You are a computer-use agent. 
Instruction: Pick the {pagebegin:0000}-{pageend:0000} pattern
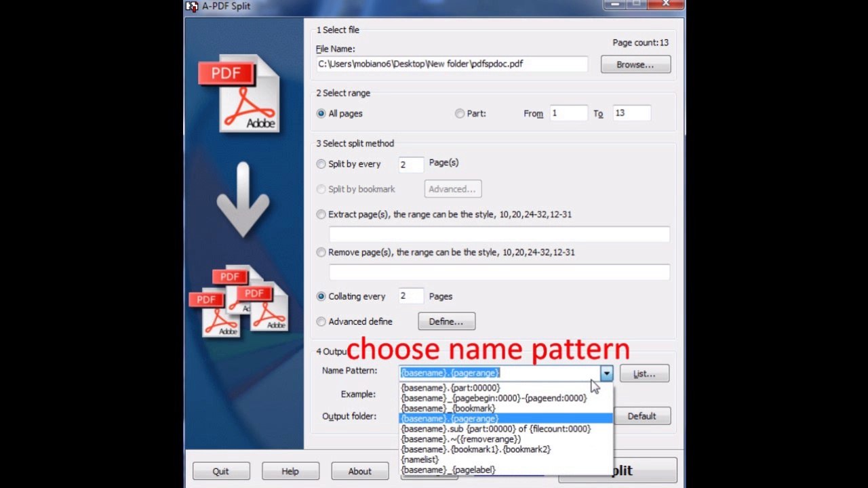(x=506, y=398)
